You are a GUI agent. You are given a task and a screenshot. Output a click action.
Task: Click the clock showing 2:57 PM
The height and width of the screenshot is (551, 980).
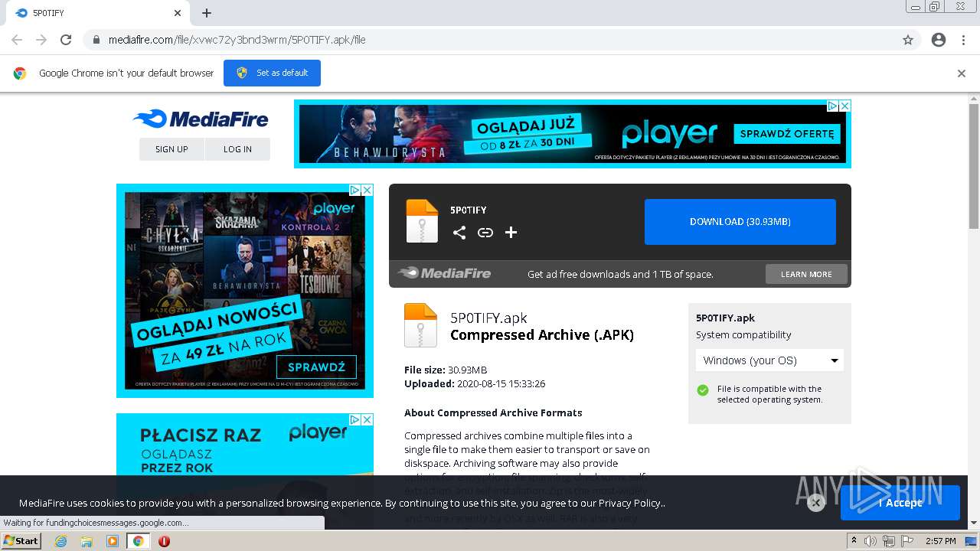(x=940, y=541)
